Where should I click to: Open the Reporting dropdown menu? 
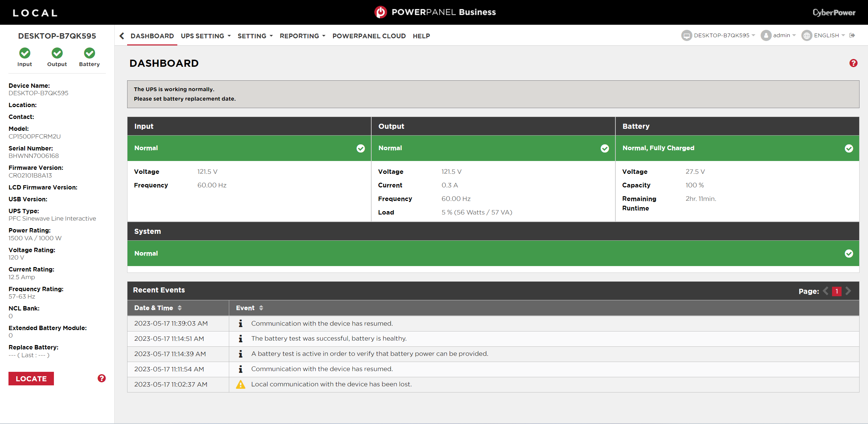[x=302, y=36]
